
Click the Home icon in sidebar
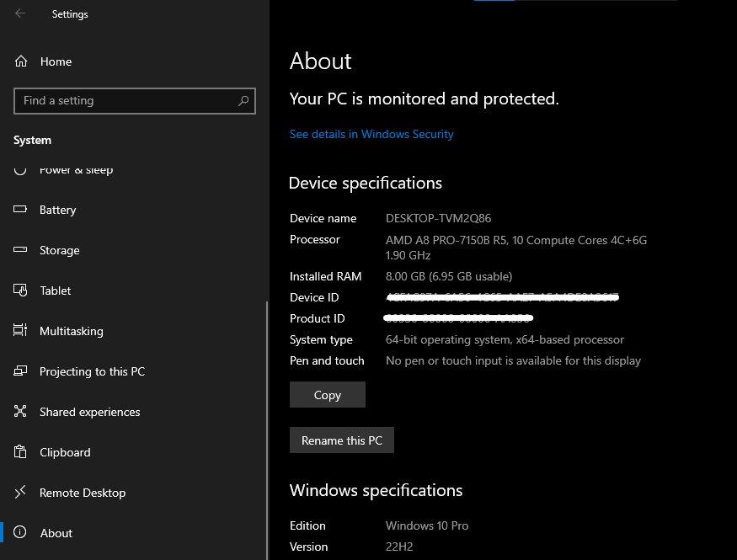[x=21, y=61]
